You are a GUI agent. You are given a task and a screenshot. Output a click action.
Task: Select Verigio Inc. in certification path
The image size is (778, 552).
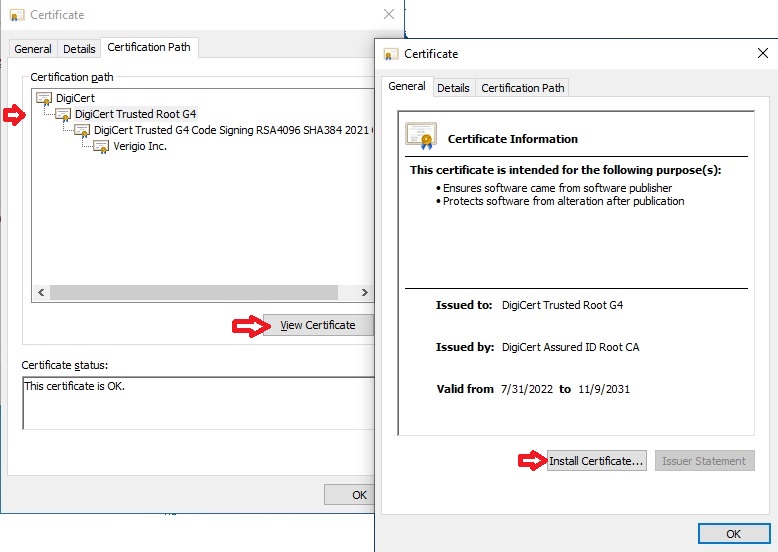pyautogui.click(x=140, y=146)
